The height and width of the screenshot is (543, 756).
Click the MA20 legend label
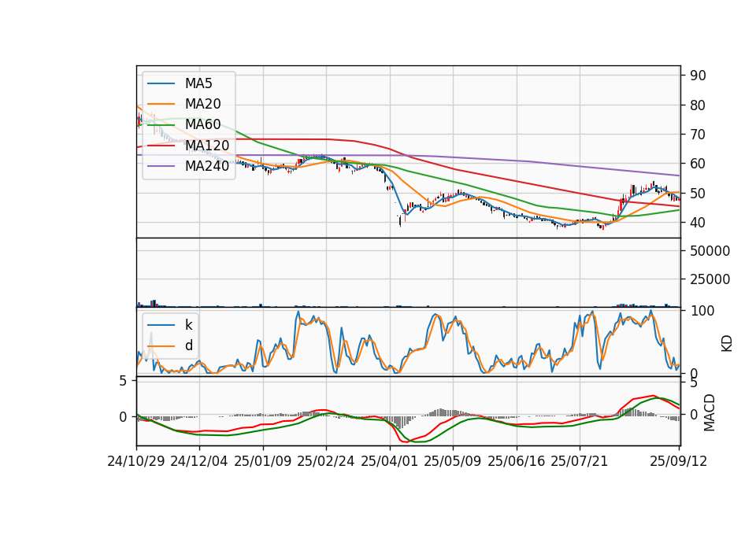[202, 104]
